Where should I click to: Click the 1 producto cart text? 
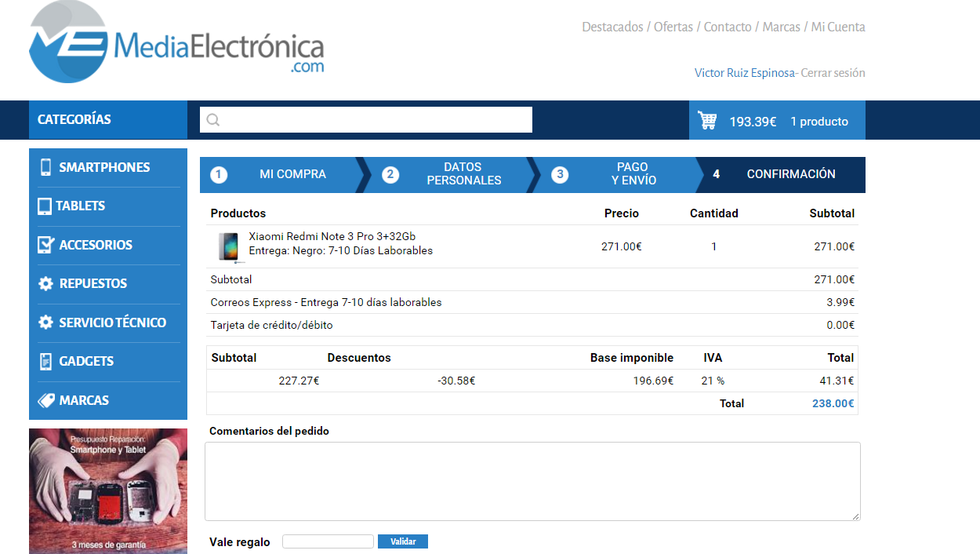point(819,122)
